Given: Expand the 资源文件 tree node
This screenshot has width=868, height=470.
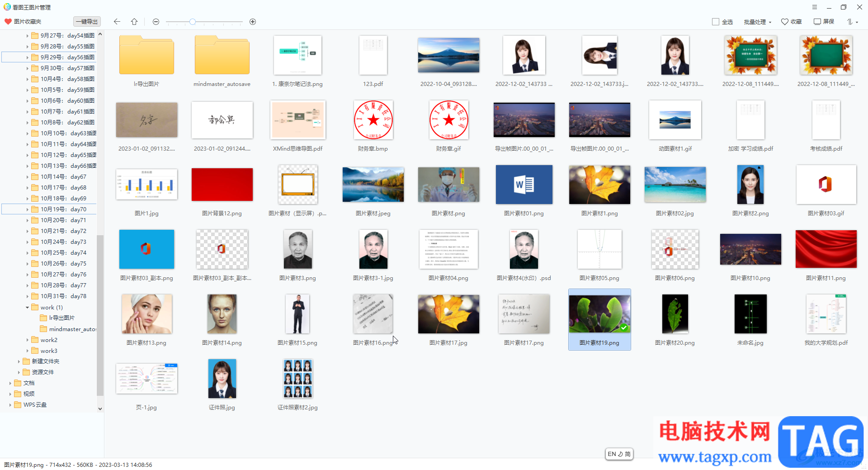Looking at the screenshot, I should [x=19, y=372].
